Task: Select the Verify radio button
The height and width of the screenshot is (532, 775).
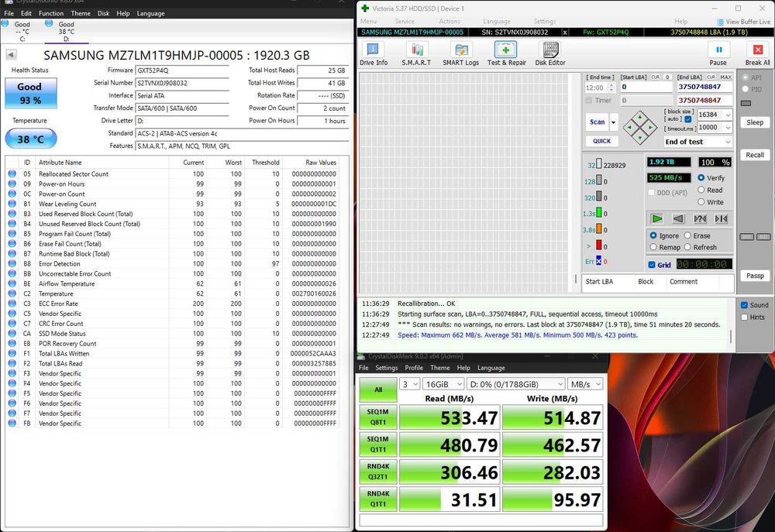Action: [701, 177]
